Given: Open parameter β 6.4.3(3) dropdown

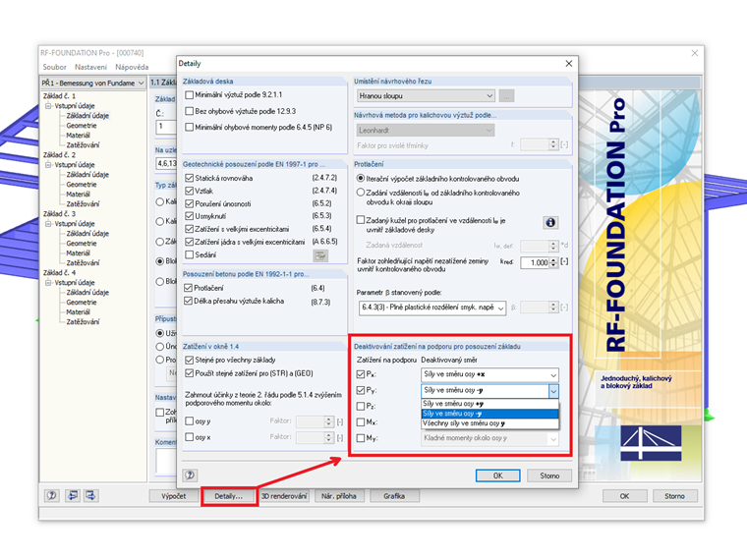Looking at the screenshot, I should coord(432,308).
